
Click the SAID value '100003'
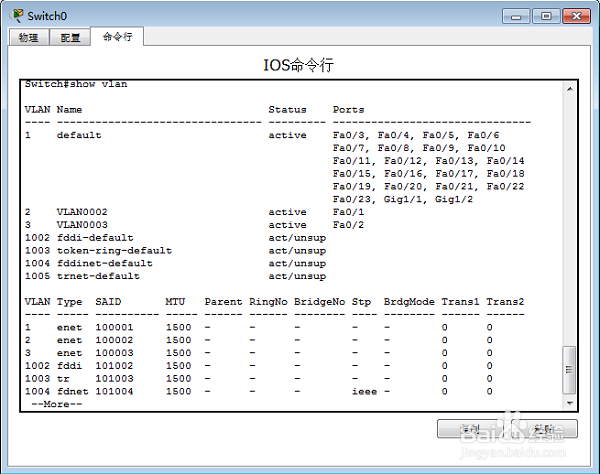coord(114,353)
